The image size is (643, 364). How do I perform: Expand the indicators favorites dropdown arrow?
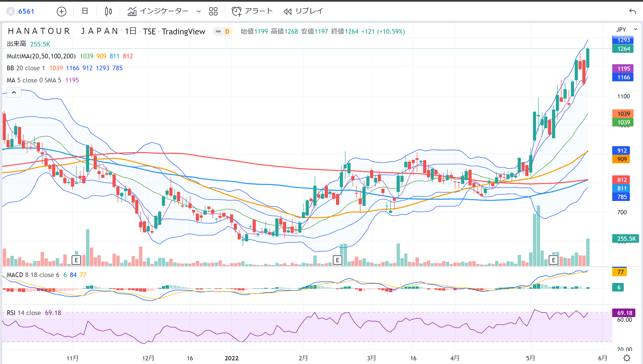pyautogui.click(x=199, y=11)
